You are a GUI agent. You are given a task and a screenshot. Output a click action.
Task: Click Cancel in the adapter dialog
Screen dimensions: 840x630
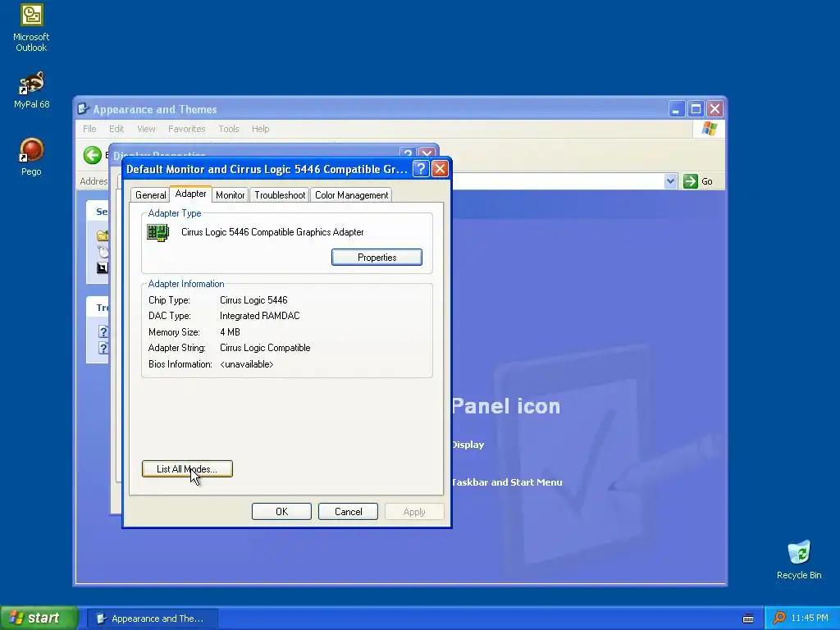click(348, 512)
